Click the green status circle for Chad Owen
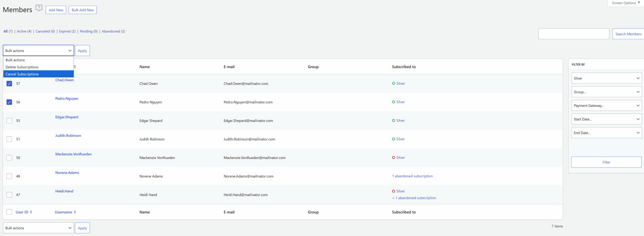Viewport: 644px width, 236px height. click(393, 83)
